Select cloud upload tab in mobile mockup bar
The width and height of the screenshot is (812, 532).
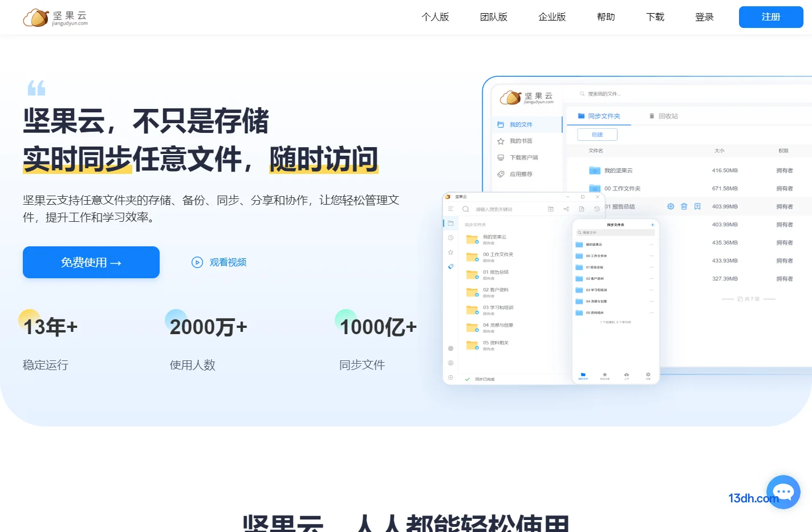tap(627, 376)
